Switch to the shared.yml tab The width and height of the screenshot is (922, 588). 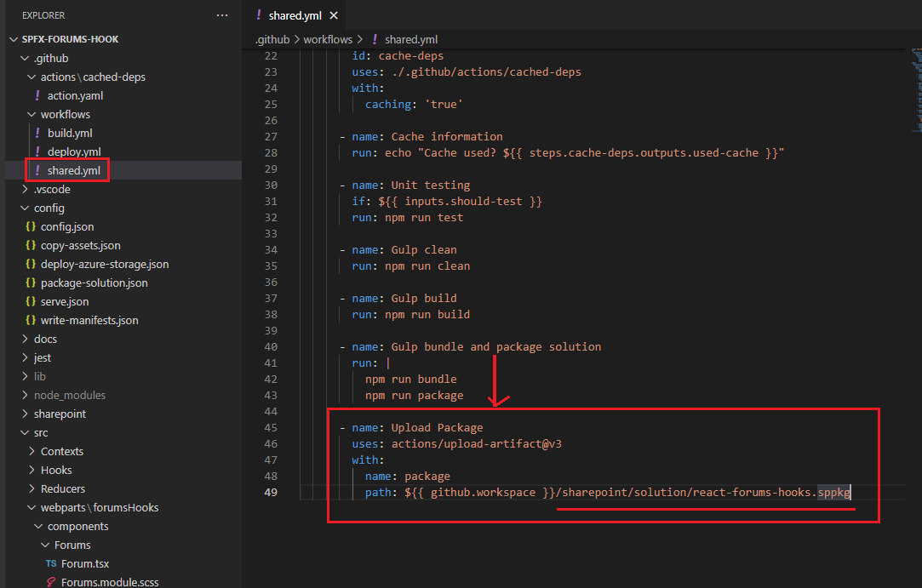click(x=295, y=16)
